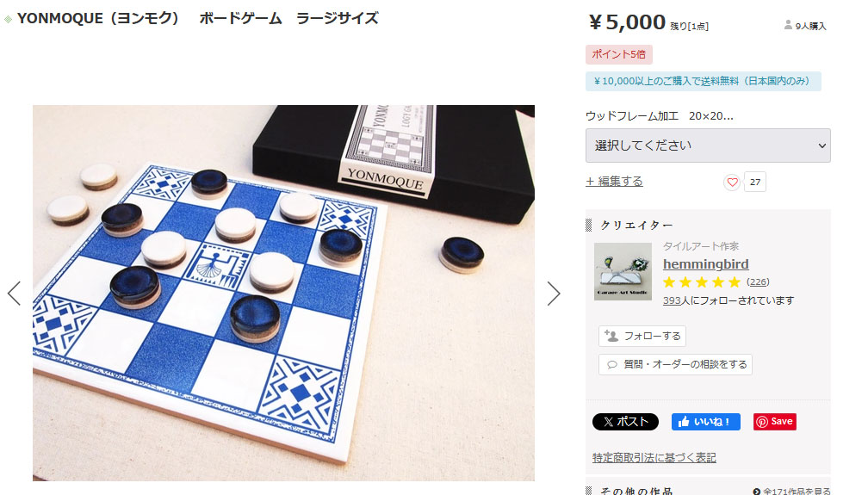
Task: Click the main YONMOQUE board game photo
Action: (x=283, y=293)
